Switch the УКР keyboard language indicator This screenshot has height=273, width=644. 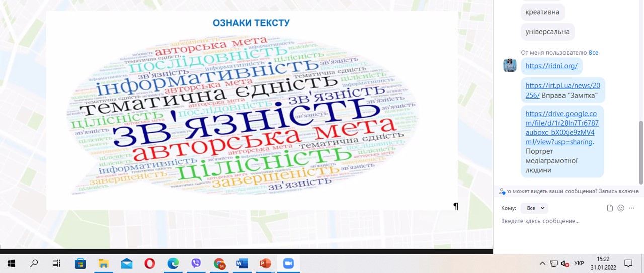(x=579, y=263)
